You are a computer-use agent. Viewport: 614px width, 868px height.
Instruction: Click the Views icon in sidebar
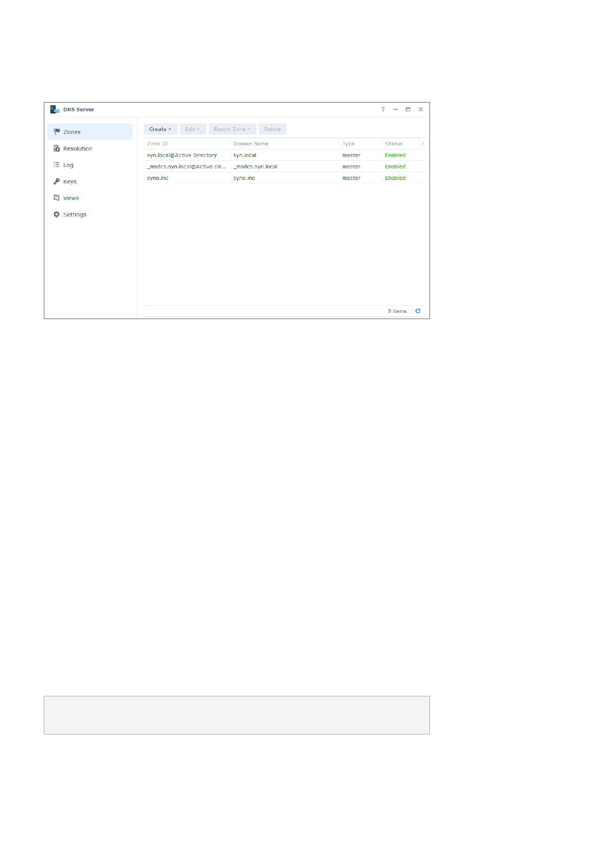(57, 198)
